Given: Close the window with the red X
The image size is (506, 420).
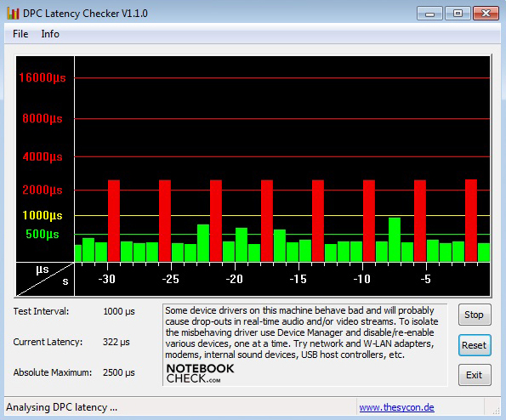Looking at the screenshot, I should (x=486, y=14).
